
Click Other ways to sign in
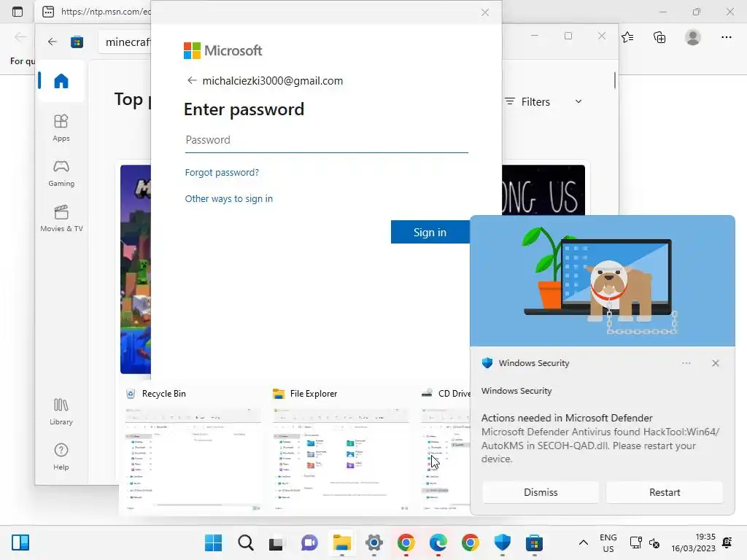[x=228, y=198]
